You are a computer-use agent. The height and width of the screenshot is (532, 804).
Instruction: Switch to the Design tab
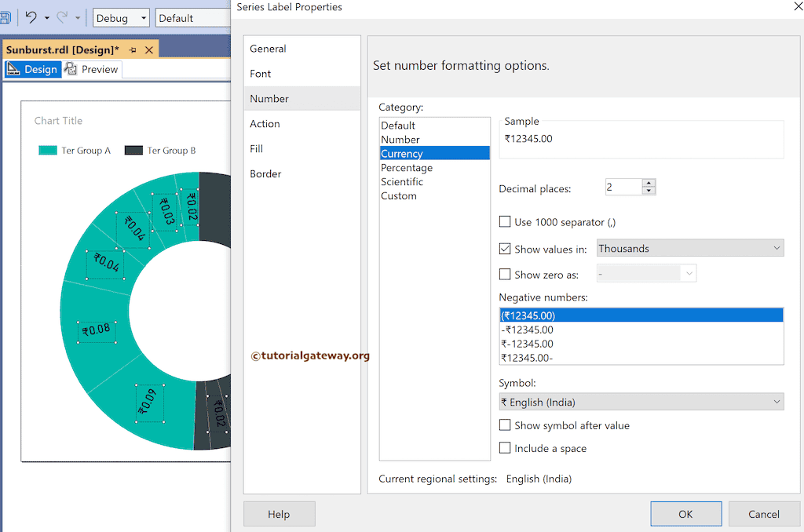33,69
